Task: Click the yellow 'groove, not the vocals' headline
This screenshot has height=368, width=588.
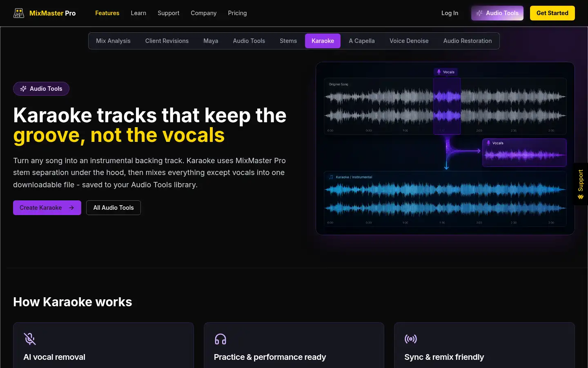Action: [x=119, y=135]
